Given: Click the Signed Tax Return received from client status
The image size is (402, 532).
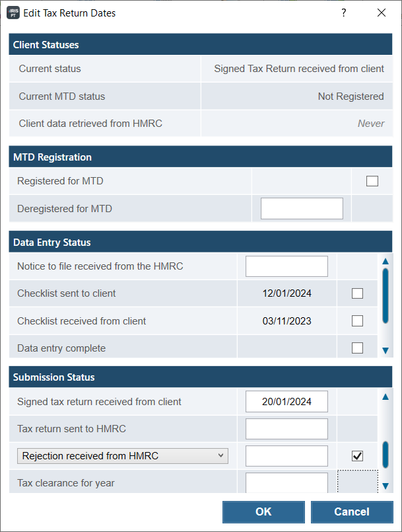Looking at the screenshot, I should click(x=299, y=69).
